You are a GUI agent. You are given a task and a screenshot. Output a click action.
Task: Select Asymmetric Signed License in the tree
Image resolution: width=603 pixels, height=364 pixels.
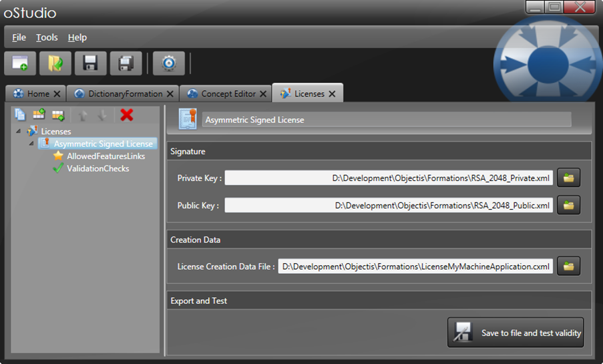[97, 144]
